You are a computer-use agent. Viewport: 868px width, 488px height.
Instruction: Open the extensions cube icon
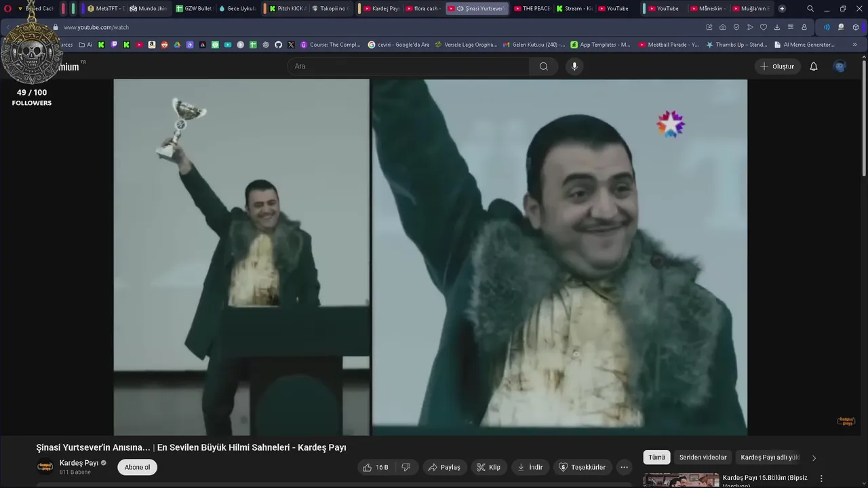856,27
